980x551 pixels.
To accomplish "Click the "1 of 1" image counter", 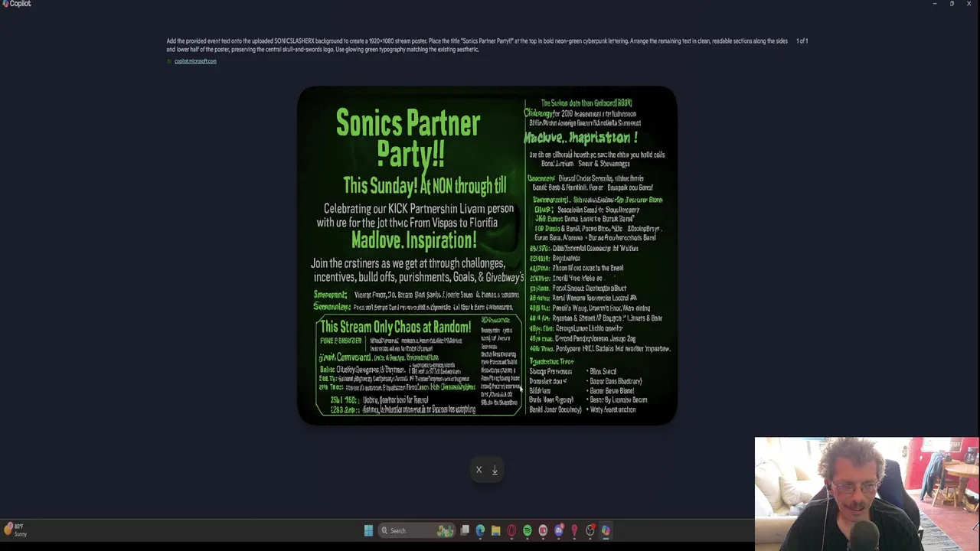I will coord(802,41).
